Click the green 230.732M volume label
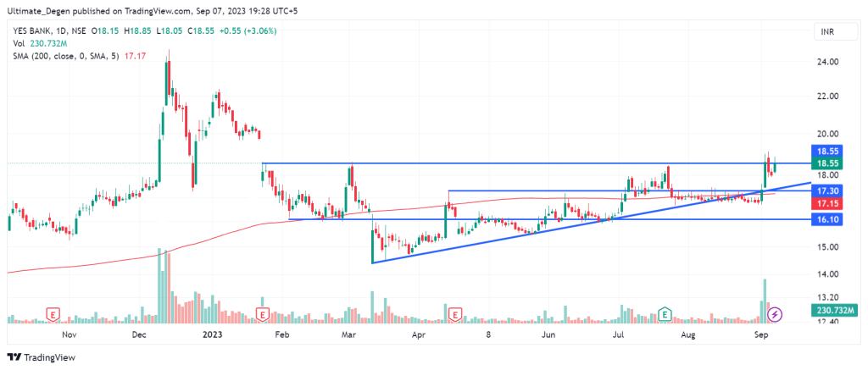The height and width of the screenshot is (370, 868). click(x=834, y=310)
